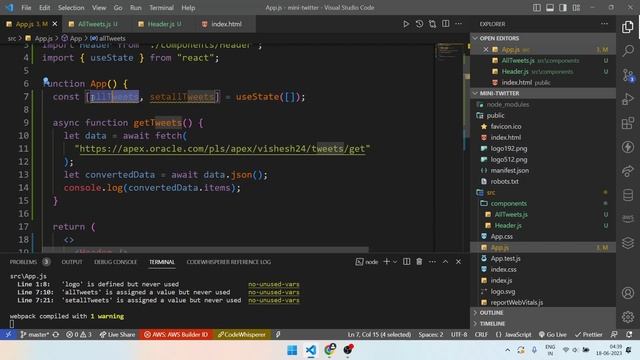Open the Extensions view icon
Image resolution: width=640 pixels, height=360 pixels.
(627, 123)
